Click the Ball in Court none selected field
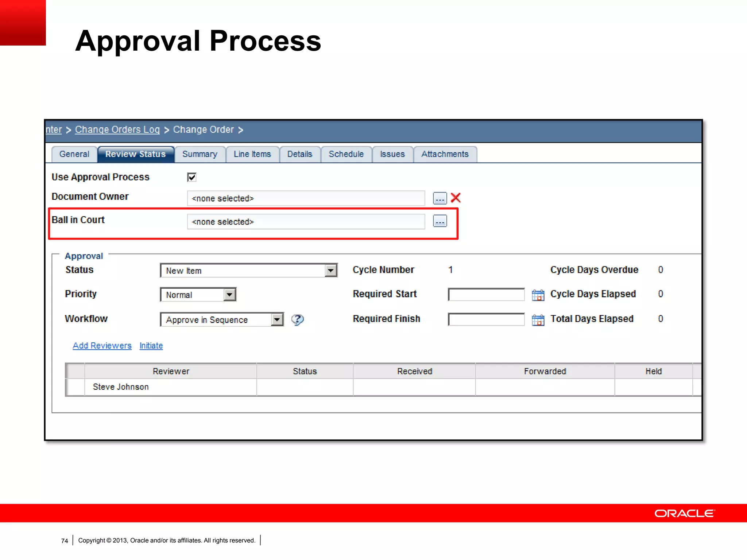747x560 pixels. (x=306, y=222)
